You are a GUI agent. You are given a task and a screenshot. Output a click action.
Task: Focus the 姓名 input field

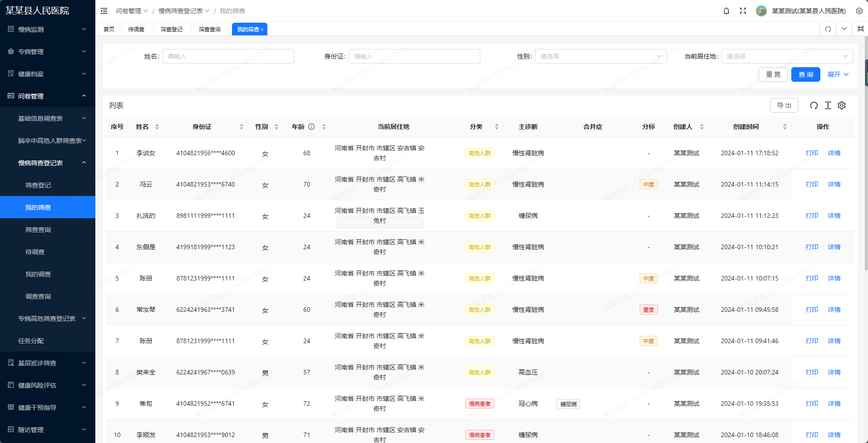pos(228,56)
